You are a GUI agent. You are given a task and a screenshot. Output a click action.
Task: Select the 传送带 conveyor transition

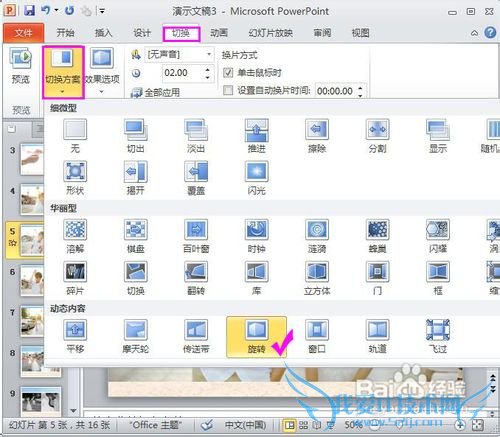pos(196,337)
